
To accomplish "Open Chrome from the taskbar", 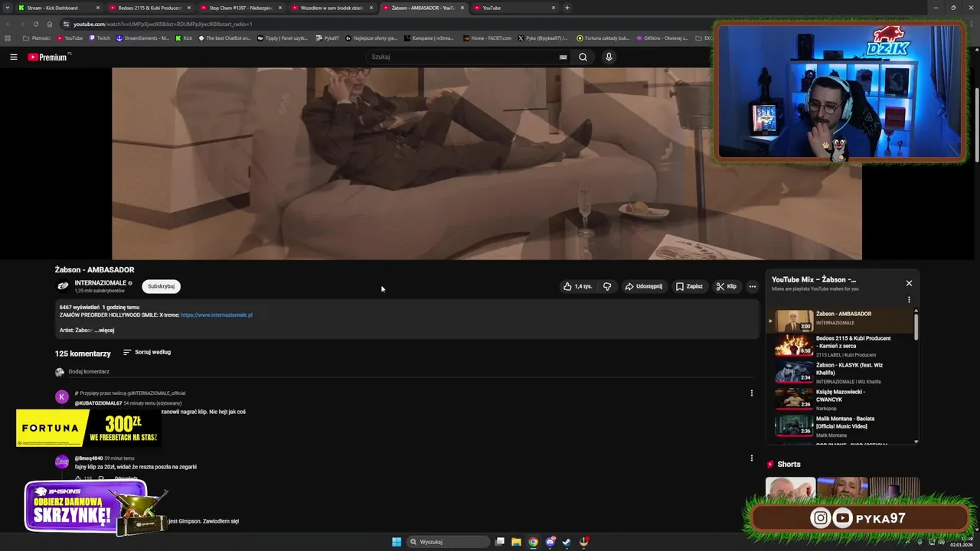I will click(x=533, y=542).
